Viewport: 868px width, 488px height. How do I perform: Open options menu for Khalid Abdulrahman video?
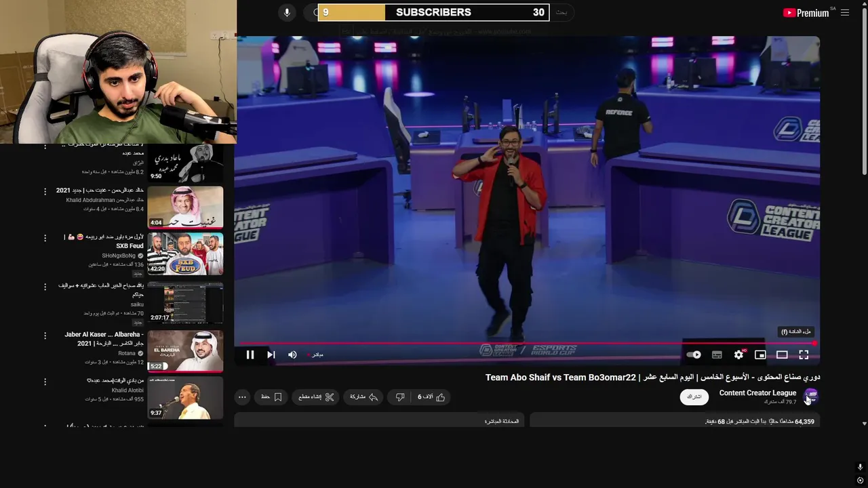(x=45, y=192)
